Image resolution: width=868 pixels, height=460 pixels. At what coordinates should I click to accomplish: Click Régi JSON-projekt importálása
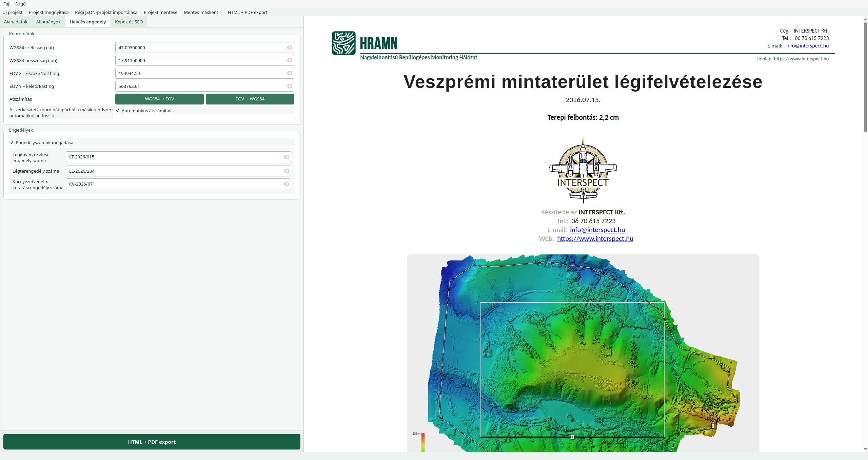(106, 12)
